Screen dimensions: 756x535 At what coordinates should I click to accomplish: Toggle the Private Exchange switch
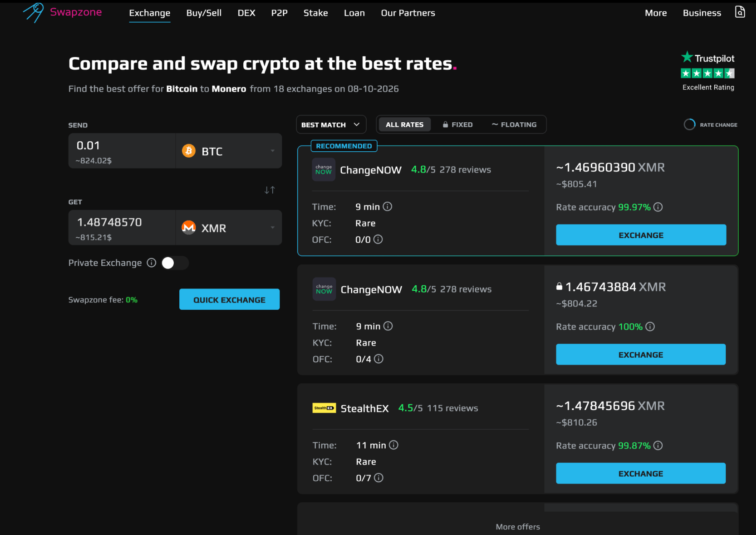175,263
